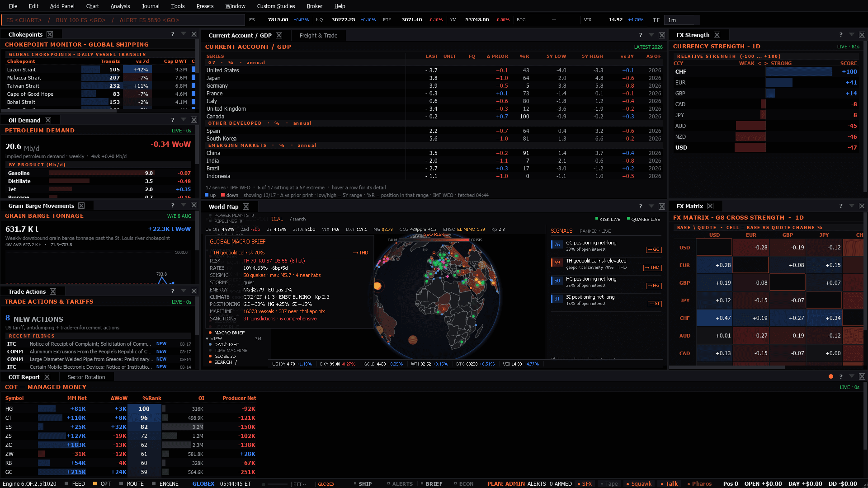Viewport: 868px width, 488px height.
Task: Click the command line input field
Action: pos(123,20)
